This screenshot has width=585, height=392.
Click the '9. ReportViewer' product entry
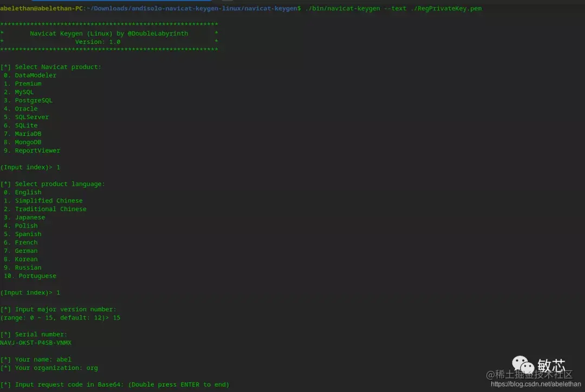coord(32,151)
